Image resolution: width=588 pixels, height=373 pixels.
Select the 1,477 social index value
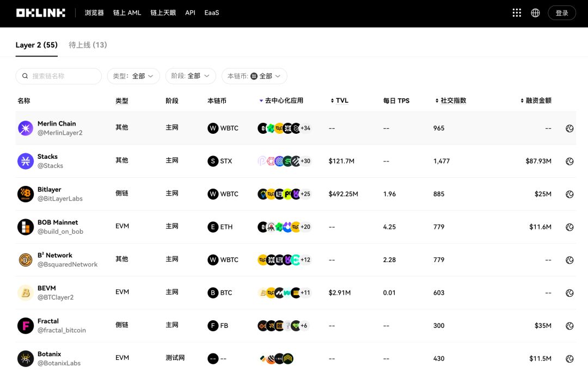[x=442, y=161]
